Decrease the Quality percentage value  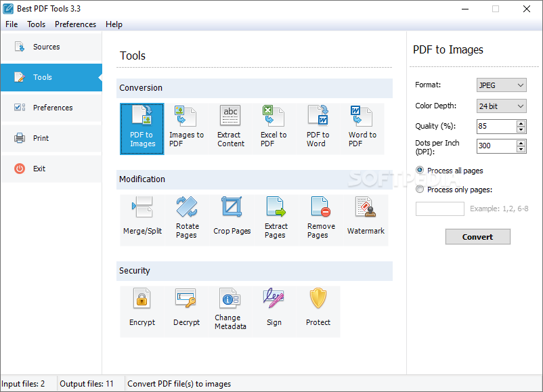[521, 129]
